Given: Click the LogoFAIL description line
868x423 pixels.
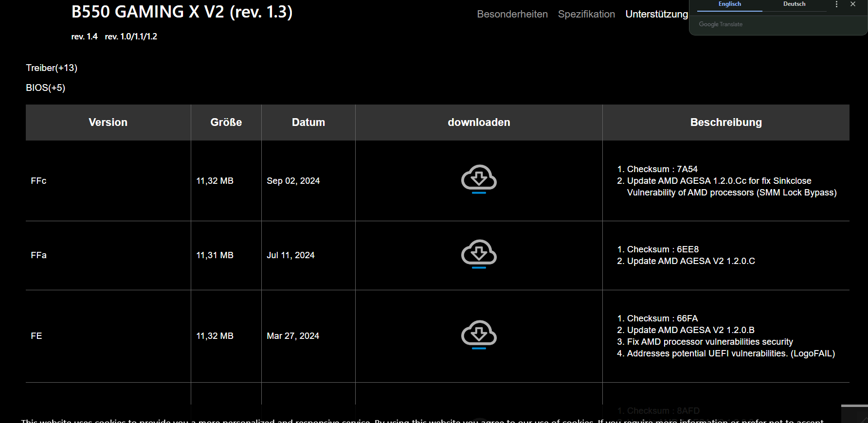Looking at the screenshot, I should click(731, 353).
